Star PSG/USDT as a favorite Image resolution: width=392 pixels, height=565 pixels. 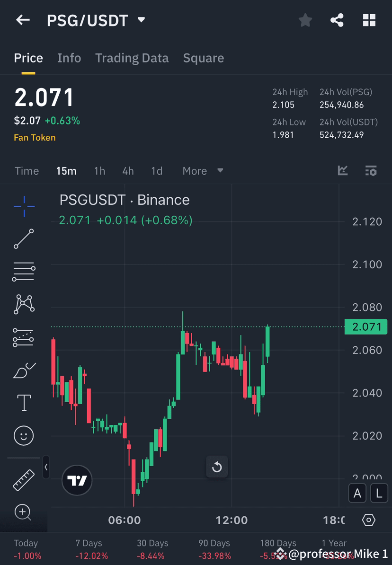pyautogui.click(x=305, y=20)
